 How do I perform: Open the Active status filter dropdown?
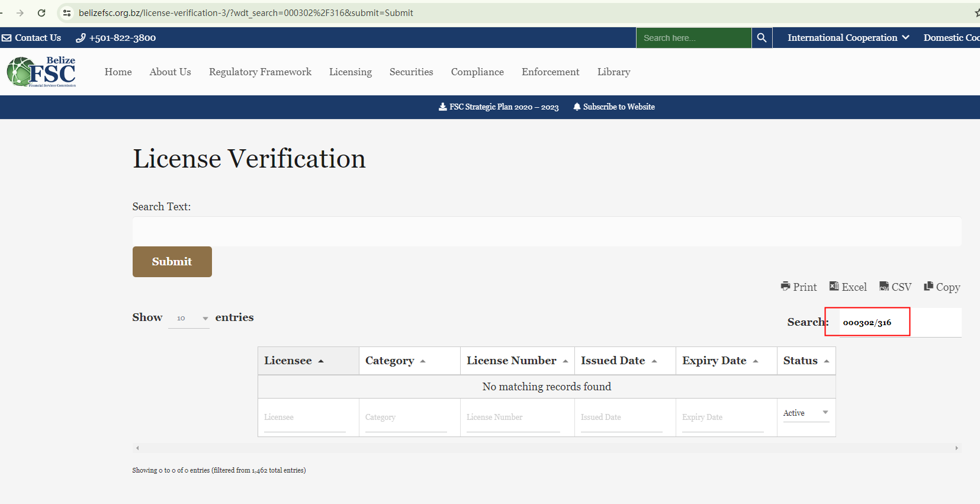click(805, 413)
